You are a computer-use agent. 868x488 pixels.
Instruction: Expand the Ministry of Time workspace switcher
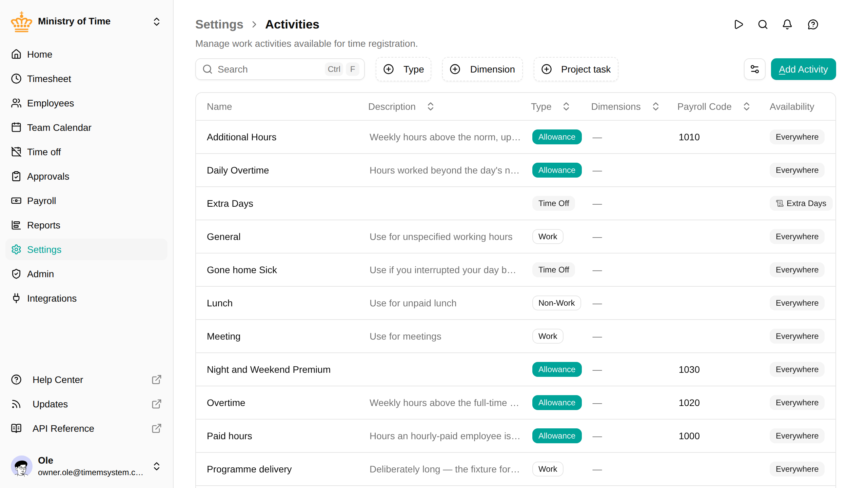156,22
